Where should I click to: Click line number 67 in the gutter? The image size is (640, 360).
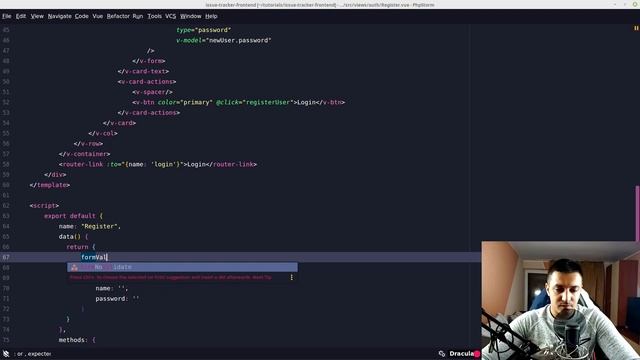[6, 257]
